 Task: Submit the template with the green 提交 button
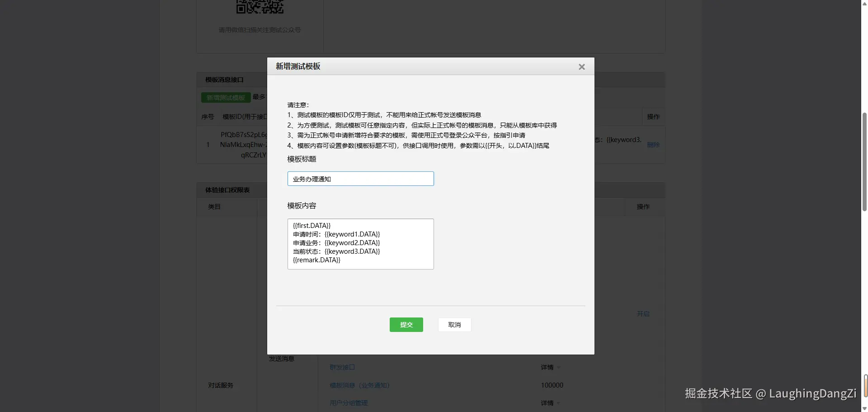point(406,325)
